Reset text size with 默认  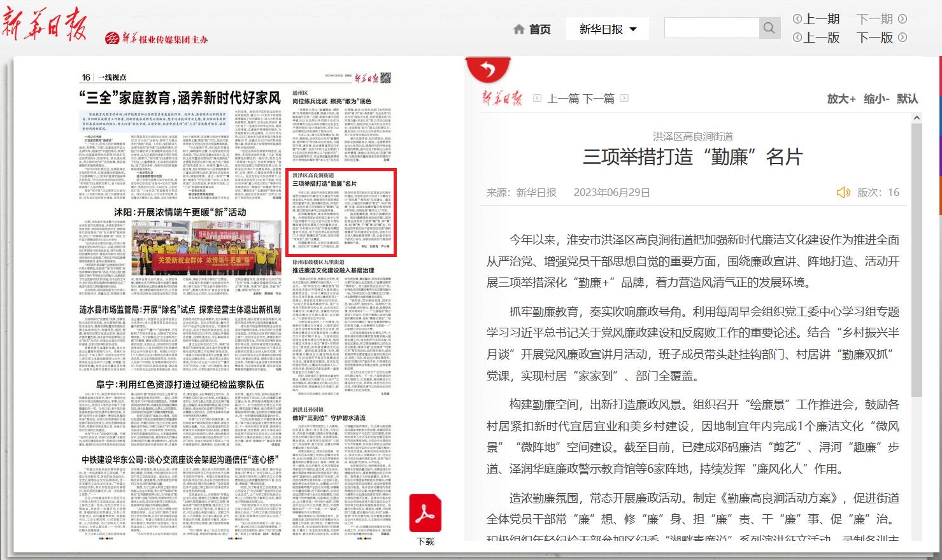[x=908, y=99]
